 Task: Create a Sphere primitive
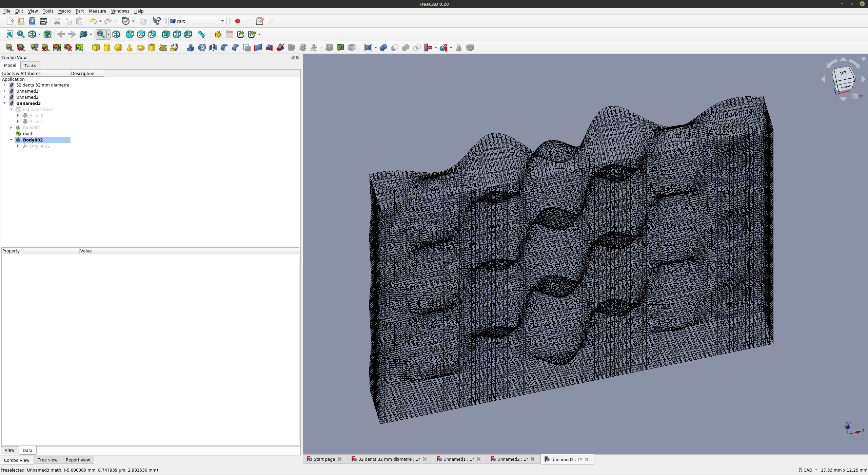pos(118,47)
